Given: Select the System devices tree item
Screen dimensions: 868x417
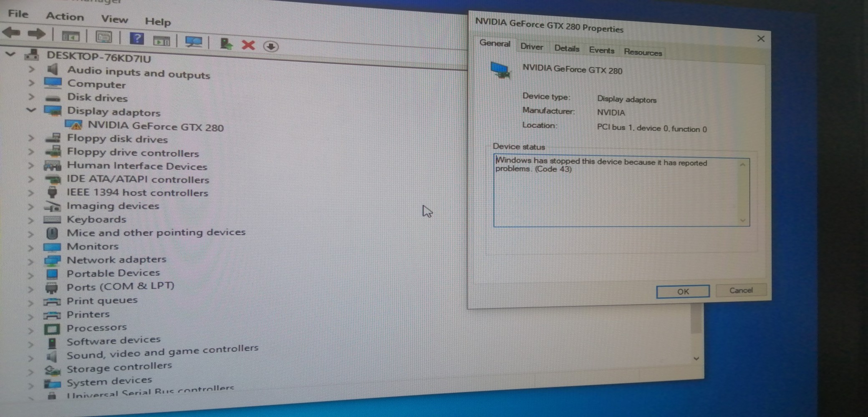Looking at the screenshot, I should click(109, 381).
